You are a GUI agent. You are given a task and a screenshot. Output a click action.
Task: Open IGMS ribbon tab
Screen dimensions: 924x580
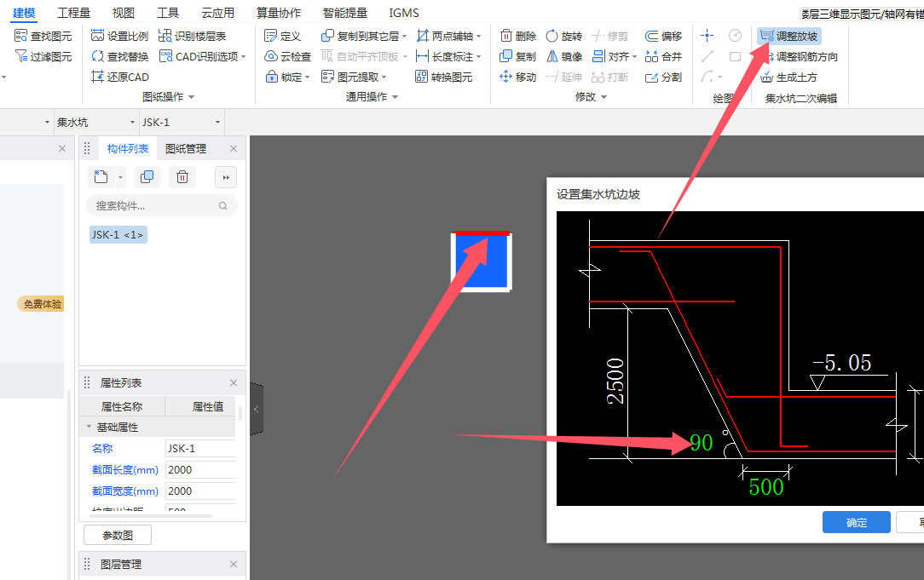coord(404,13)
